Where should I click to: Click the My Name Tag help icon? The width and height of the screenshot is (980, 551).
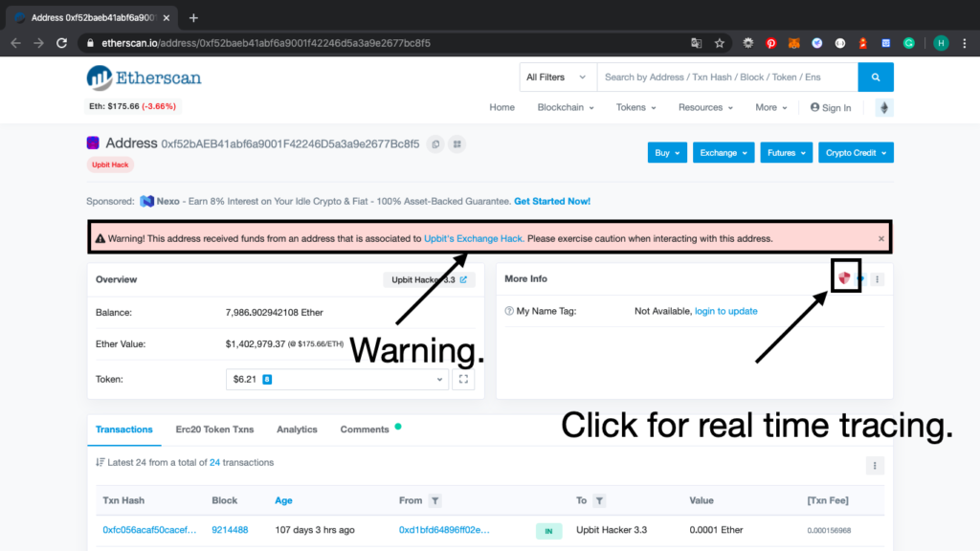coord(509,311)
